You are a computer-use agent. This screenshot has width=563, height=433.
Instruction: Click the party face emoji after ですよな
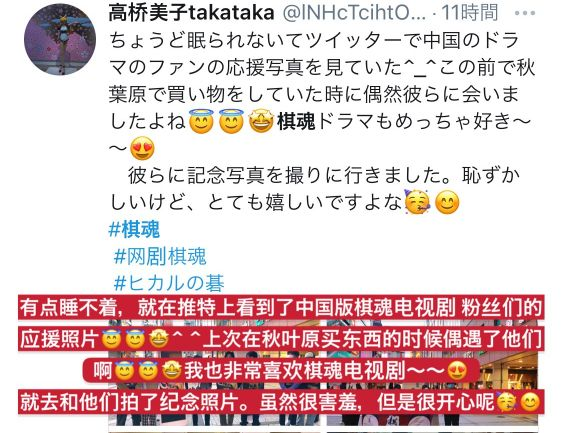417,202
